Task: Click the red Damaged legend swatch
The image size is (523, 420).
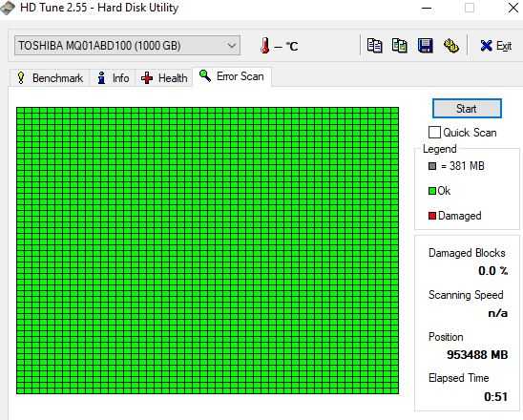Action: pos(432,216)
